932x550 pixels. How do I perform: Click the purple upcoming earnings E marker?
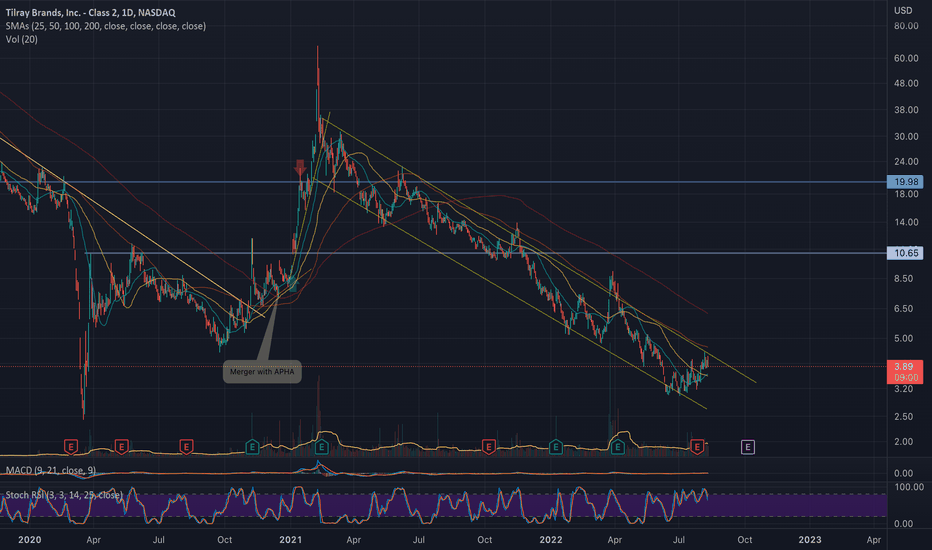[748, 447]
